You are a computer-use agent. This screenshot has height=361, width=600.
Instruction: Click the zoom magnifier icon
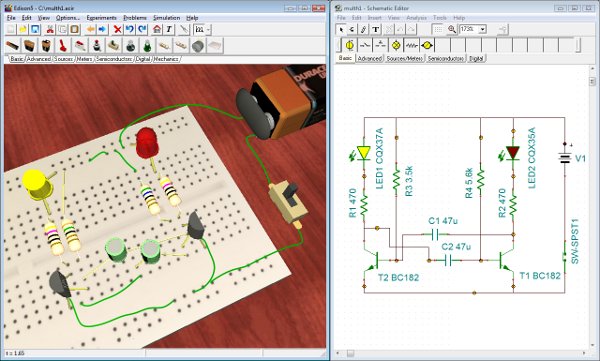(x=452, y=29)
